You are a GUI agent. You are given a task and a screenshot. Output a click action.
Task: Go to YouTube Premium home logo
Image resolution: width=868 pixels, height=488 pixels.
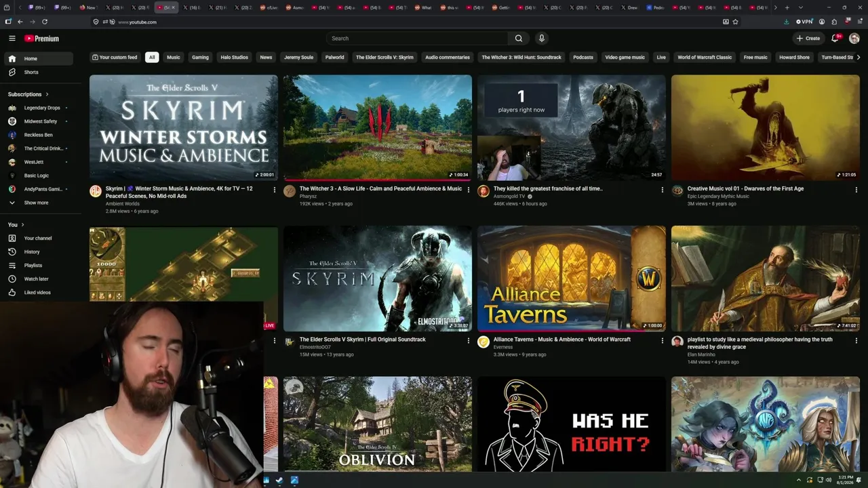click(x=41, y=39)
